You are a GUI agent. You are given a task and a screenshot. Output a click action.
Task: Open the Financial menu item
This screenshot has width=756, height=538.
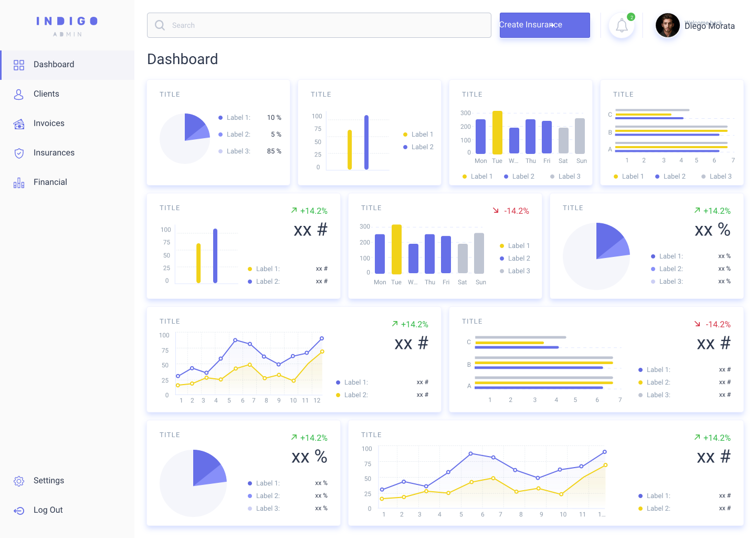click(x=67, y=183)
